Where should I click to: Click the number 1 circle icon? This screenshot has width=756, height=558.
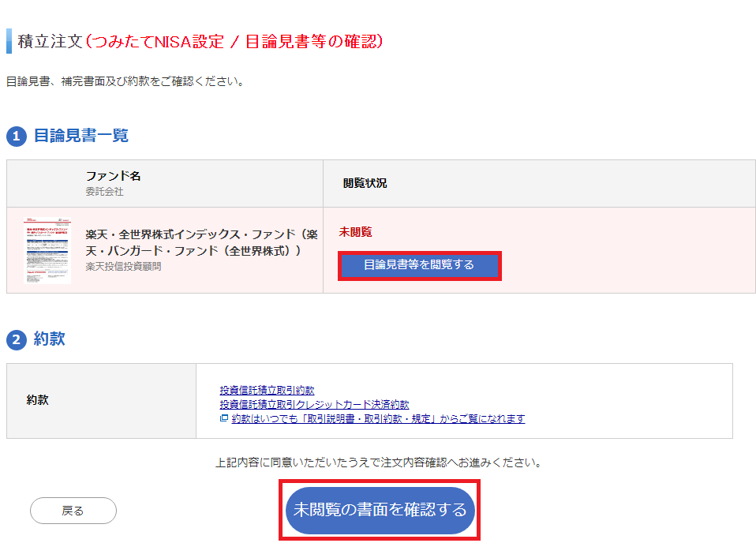click(x=17, y=136)
